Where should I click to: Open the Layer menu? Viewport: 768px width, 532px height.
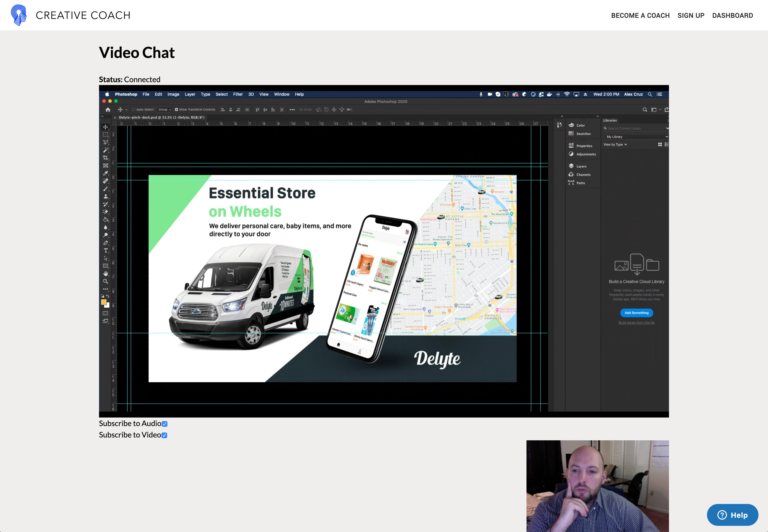[x=190, y=94]
